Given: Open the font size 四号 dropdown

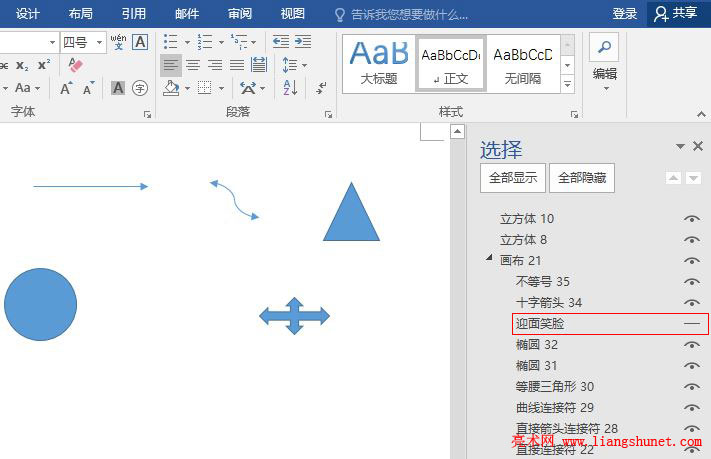Looking at the screenshot, I should [99, 43].
